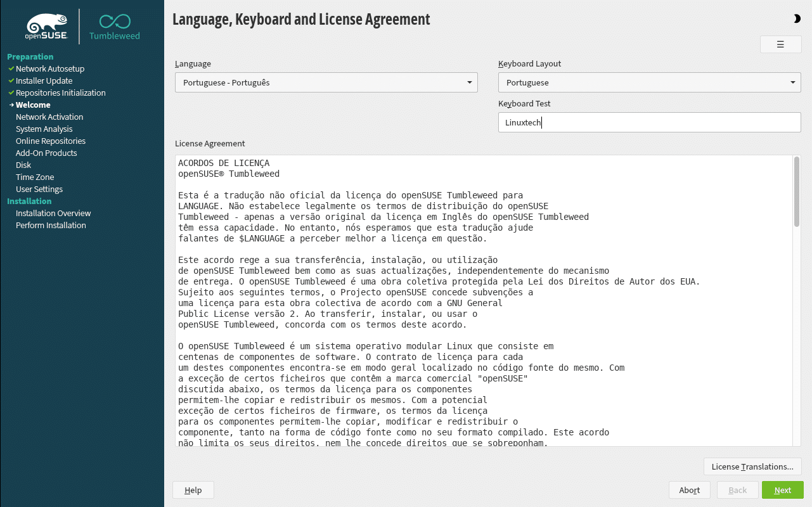Click the arrow beside Welcome step
Screen dimensions: 812x507
(x=11, y=105)
